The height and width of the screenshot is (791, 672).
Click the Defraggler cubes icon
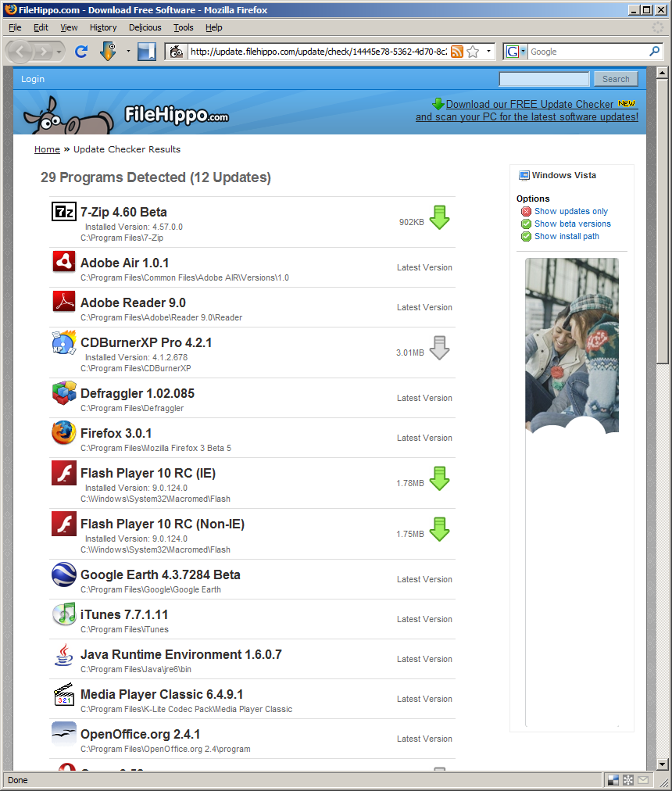(x=63, y=393)
